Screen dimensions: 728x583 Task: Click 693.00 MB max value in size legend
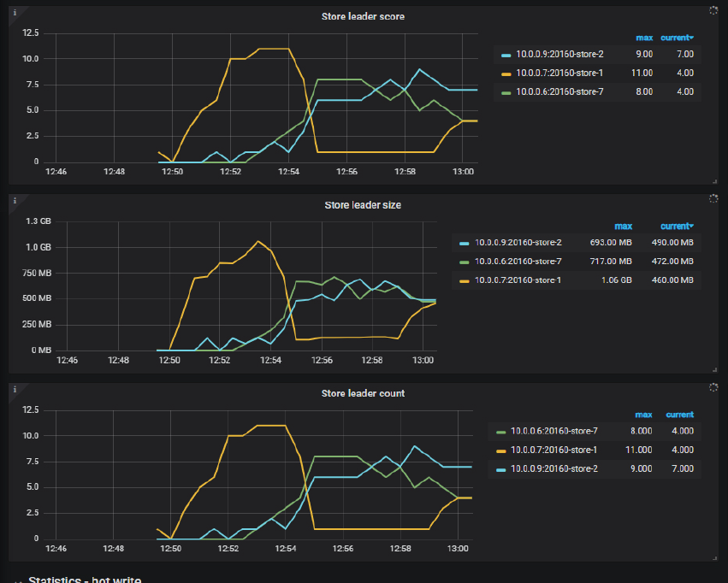pos(611,243)
